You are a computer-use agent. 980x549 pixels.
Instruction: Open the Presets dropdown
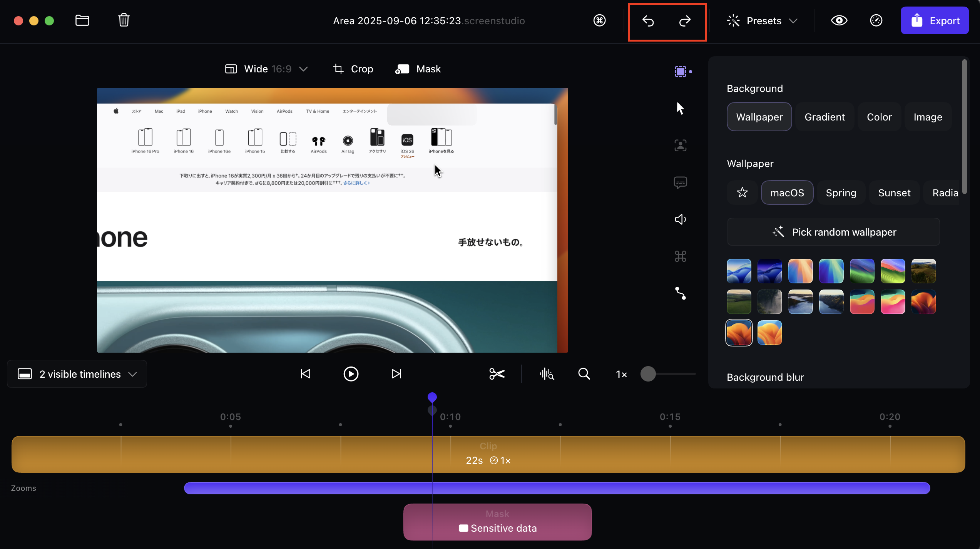click(762, 20)
